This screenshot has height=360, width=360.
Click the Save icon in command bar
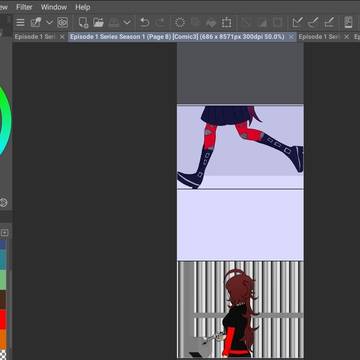point(114,22)
